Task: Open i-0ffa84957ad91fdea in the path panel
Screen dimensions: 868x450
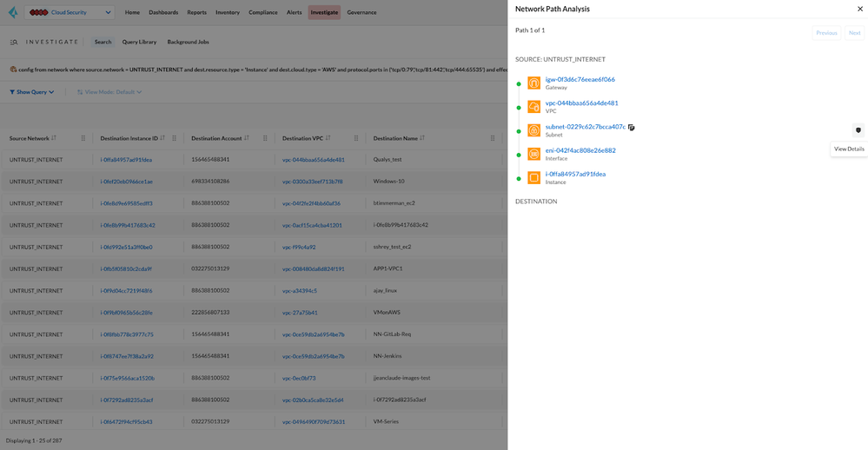Action: [x=575, y=174]
